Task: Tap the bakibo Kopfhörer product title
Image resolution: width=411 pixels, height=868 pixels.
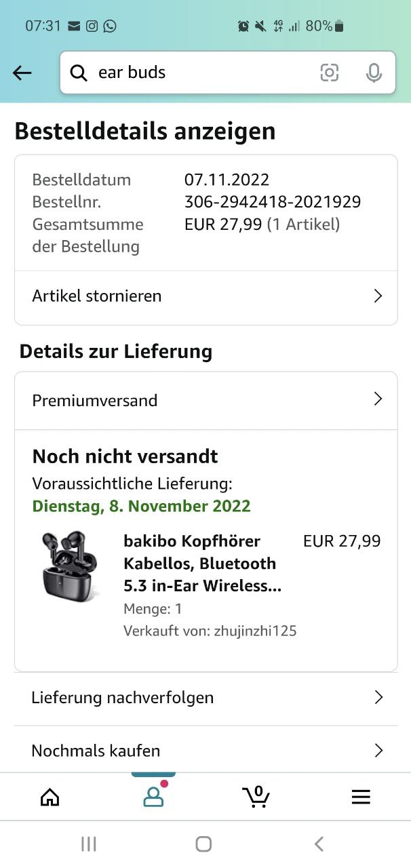Action: coord(201,564)
